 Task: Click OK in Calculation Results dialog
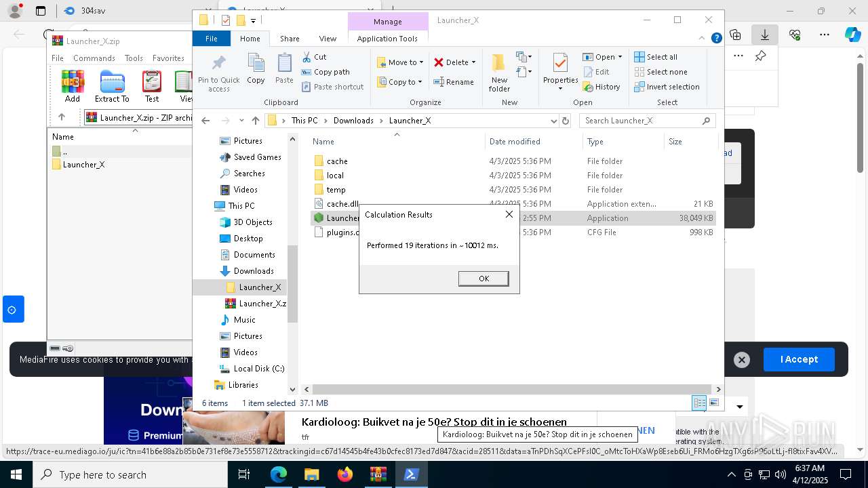point(484,279)
